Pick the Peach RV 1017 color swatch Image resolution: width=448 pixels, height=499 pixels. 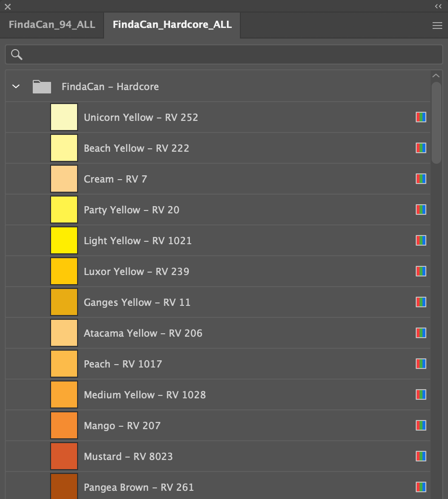pyautogui.click(x=64, y=364)
